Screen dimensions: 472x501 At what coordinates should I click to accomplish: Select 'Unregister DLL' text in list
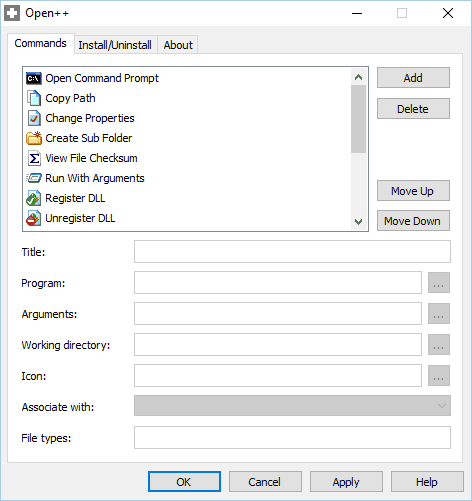pyautogui.click(x=80, y=218)
